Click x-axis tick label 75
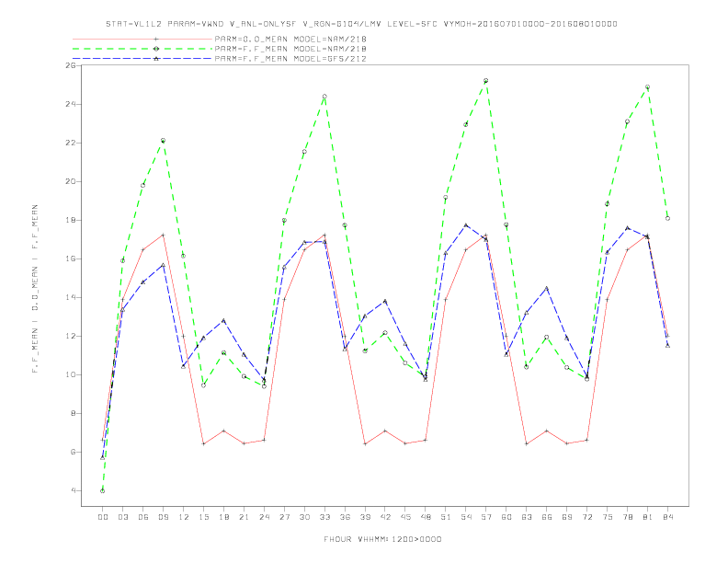 point(608,517)
